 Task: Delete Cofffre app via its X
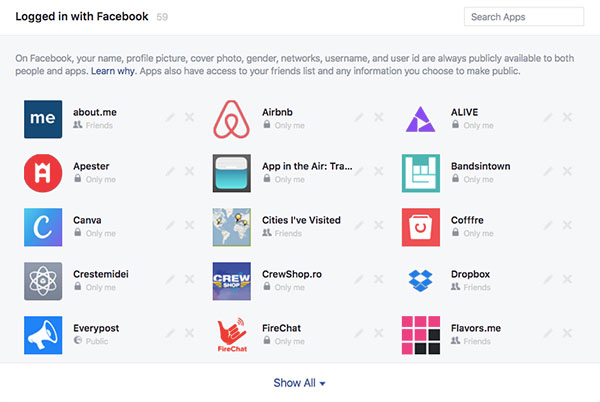[567, 225]
